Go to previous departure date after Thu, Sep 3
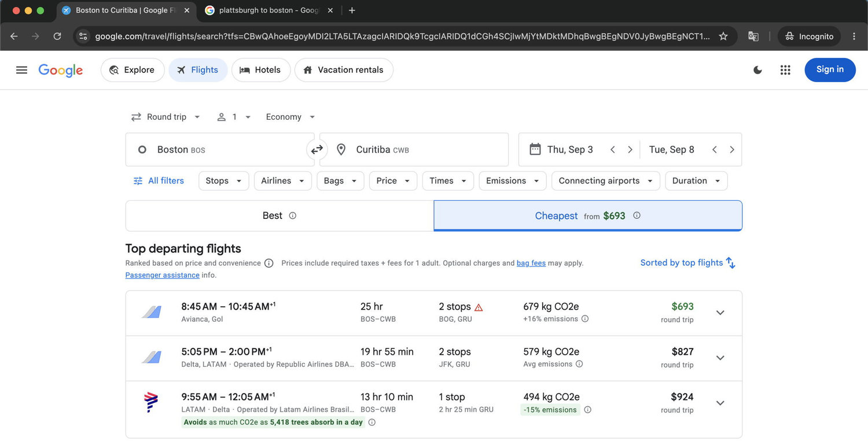This screenshot has width=868, height=441. point(613,150)
